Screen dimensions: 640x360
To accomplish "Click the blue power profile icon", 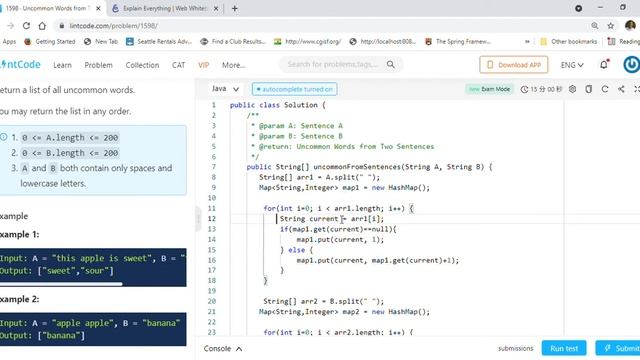I will [631, 64].
